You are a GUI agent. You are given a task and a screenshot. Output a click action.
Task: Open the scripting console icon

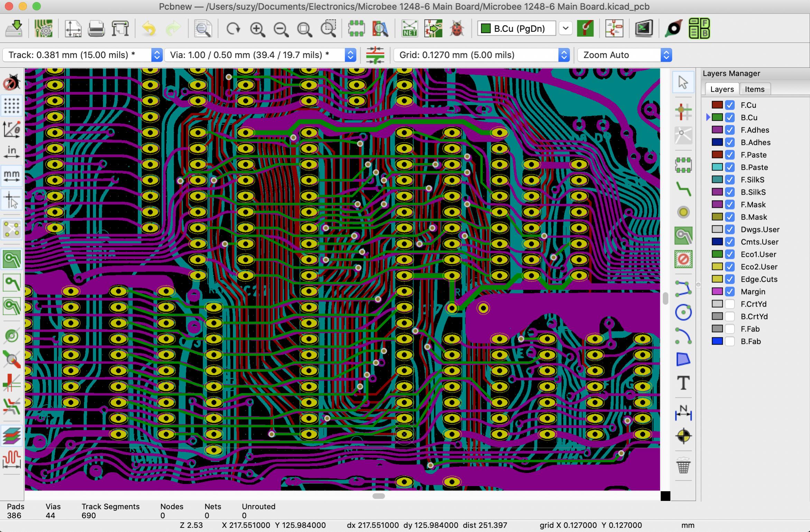643,28
